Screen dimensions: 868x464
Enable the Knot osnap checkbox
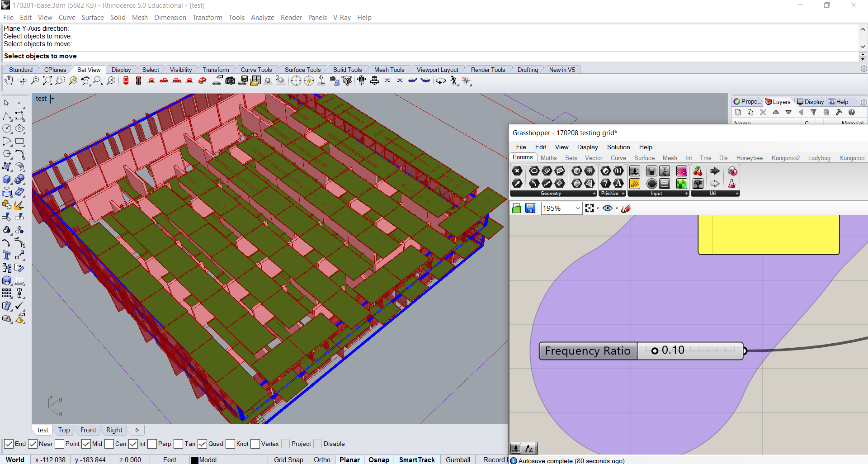230,444
